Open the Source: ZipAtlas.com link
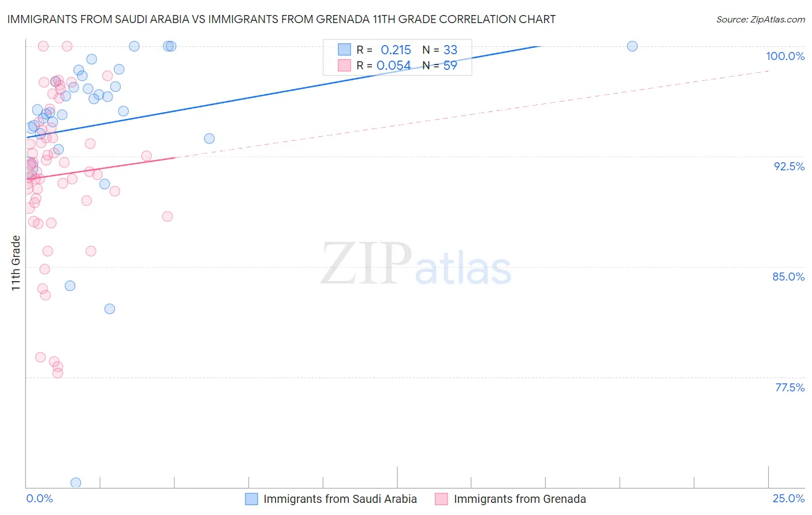Screen dimensions: 812x515 pos(761,19)
